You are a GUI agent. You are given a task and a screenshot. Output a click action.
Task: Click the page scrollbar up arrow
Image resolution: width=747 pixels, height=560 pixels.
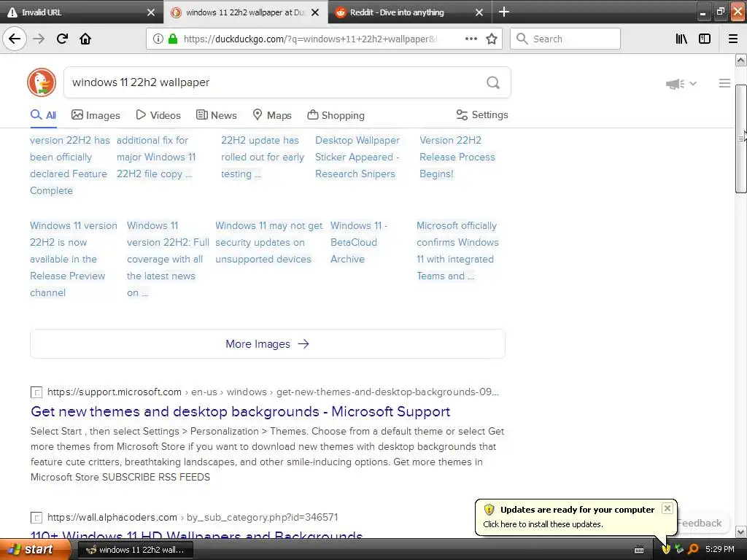point(740,60)
